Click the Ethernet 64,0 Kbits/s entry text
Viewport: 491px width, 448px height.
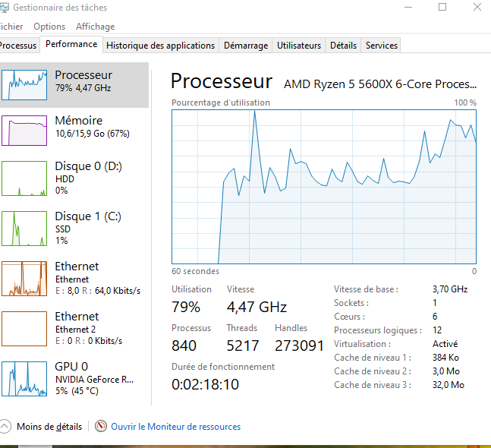tap(98, 279)
